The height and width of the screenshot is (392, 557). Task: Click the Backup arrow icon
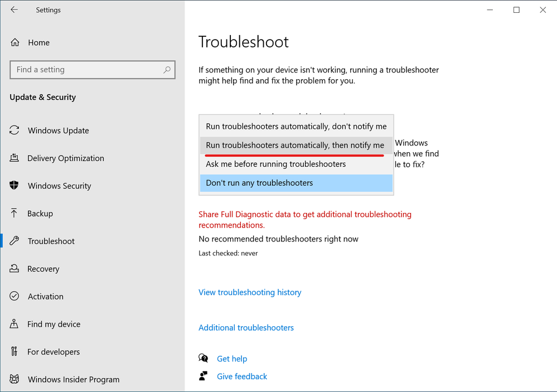click(14, 214)
